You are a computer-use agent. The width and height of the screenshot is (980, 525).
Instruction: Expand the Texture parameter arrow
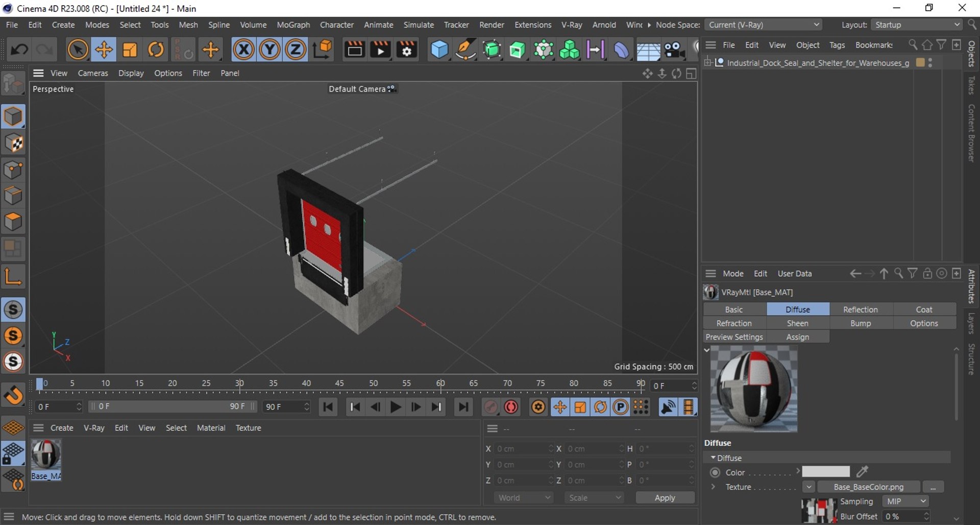coord(713,487)
